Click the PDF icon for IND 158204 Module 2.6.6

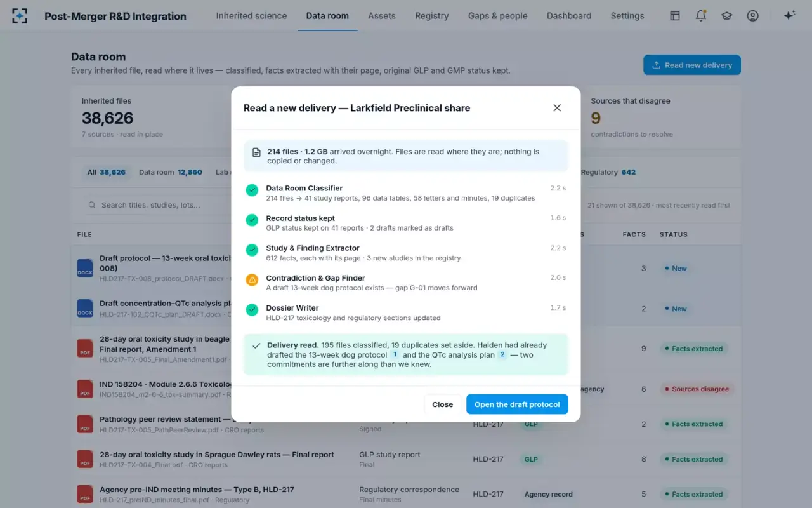pyautogui.click(x=85, y=389)
